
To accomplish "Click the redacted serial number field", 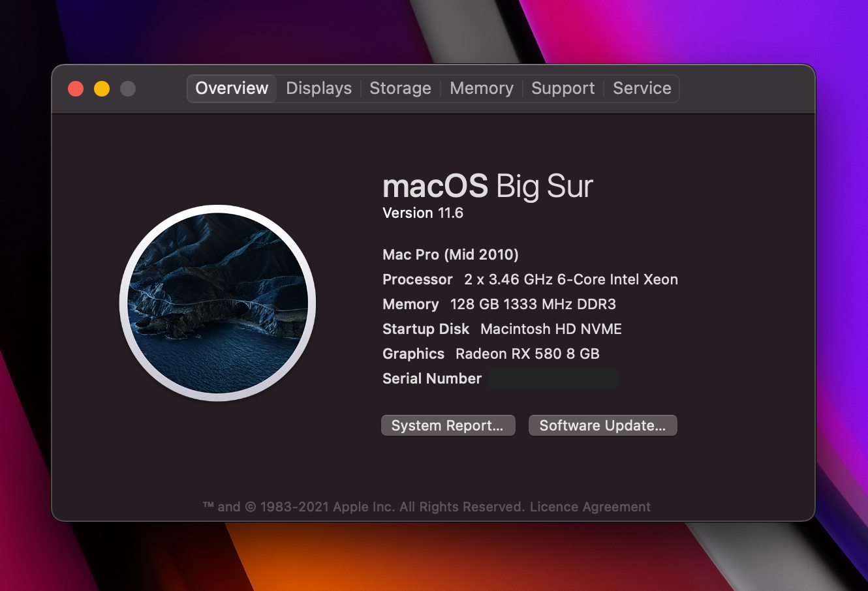I will (553, 378).
